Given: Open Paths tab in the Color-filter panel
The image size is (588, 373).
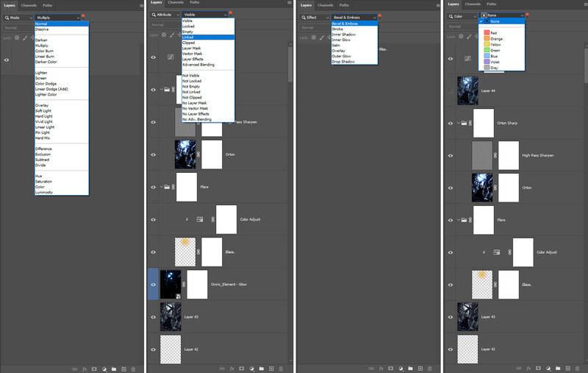Looking at the screenshot, I should click(x=492, y=4).
